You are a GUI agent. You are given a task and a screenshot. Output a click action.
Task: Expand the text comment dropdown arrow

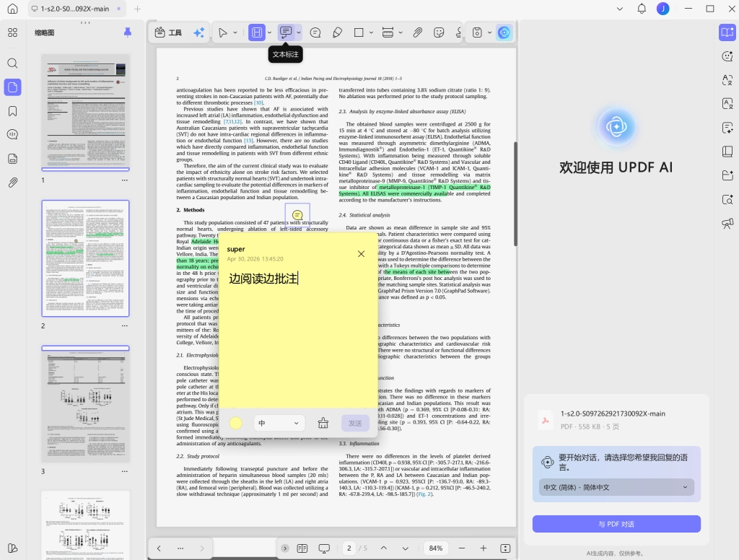pos(299,32)
